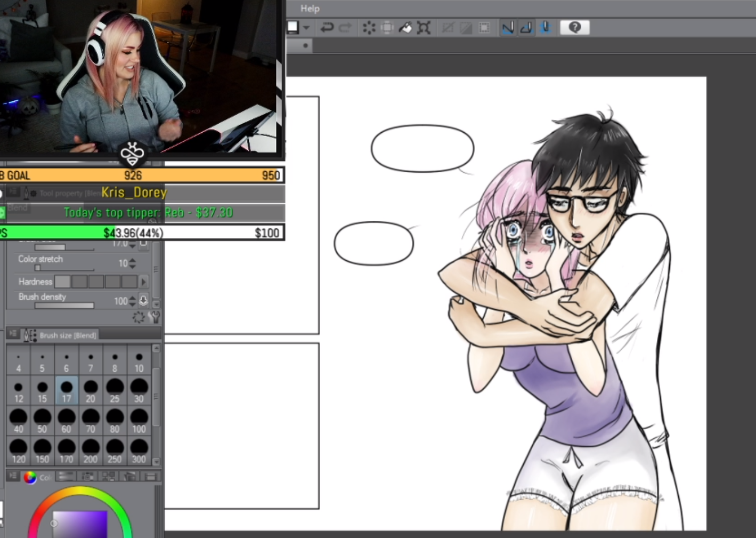Select brush size 6 preset
This screenshot has width=756, height=538.
tap(66, 361)
